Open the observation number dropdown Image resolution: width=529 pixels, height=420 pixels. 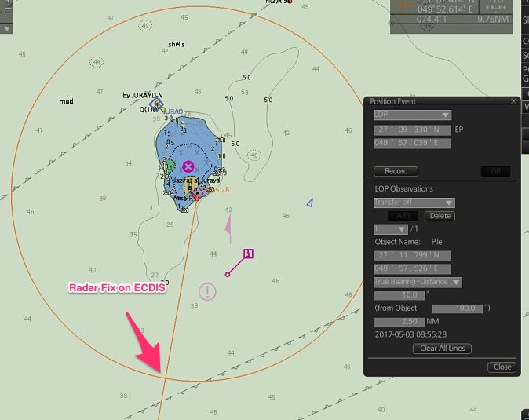390,228
